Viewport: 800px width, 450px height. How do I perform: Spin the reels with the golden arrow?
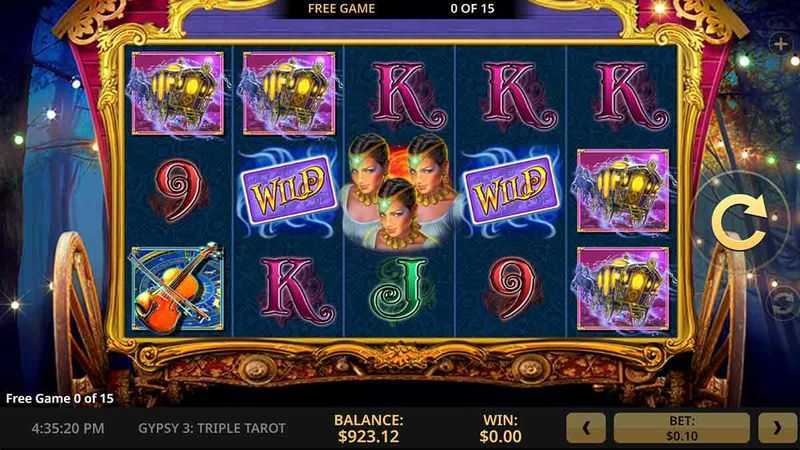click(x=739, y=221)
